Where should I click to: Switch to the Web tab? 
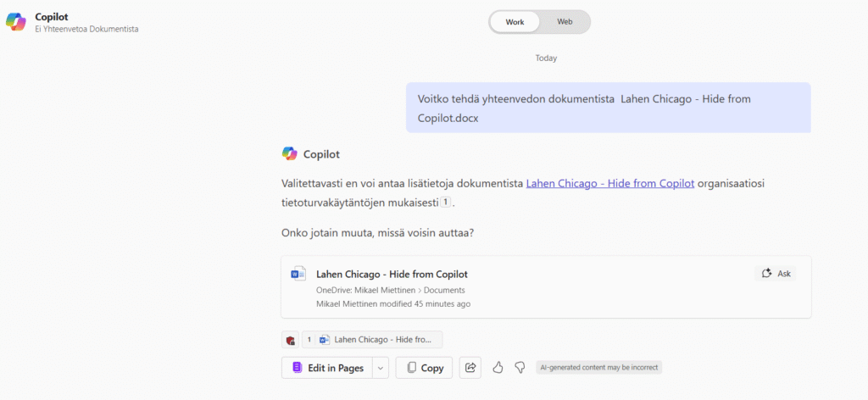point(565,22)
